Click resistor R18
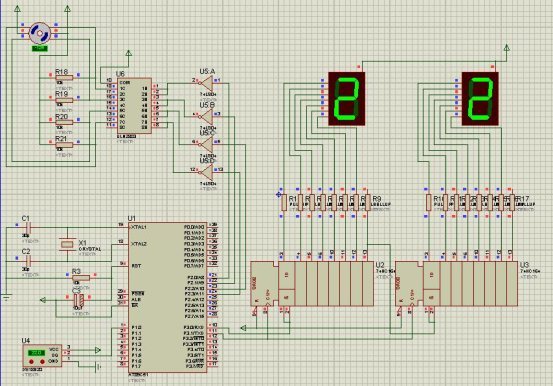The image size is (553, 386). (64, 78)
